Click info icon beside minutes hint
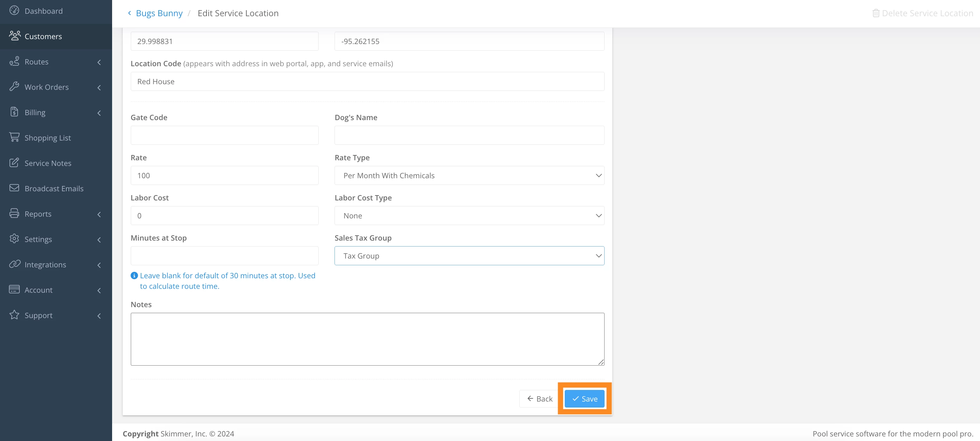Screen dimensions: 980x441 (134, 275)
